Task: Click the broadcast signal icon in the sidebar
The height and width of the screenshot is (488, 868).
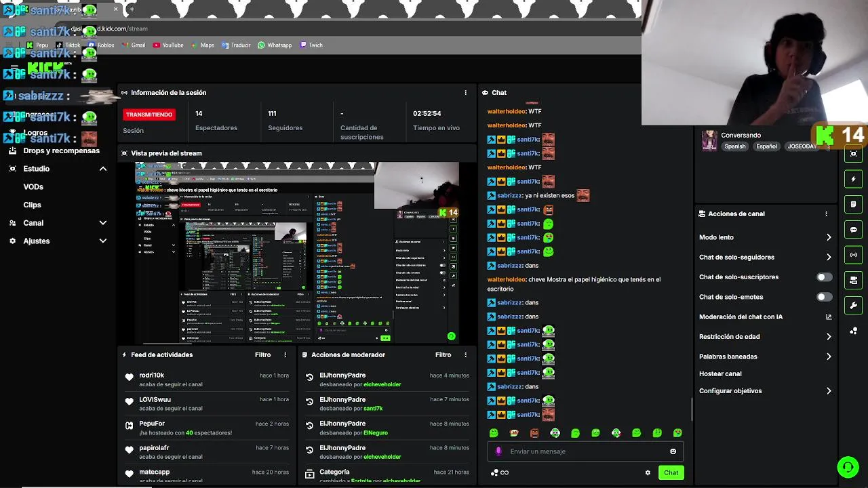Action: coord(853,255)
